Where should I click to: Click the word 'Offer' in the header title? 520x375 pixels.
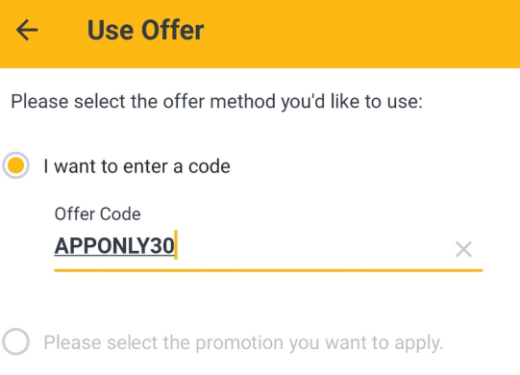click(172, 30)
